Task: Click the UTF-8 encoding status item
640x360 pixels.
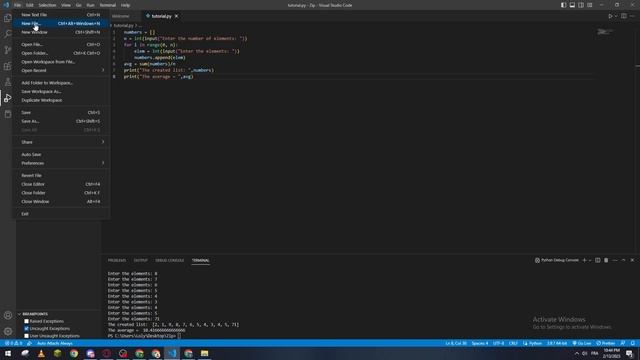Action: 498,343
